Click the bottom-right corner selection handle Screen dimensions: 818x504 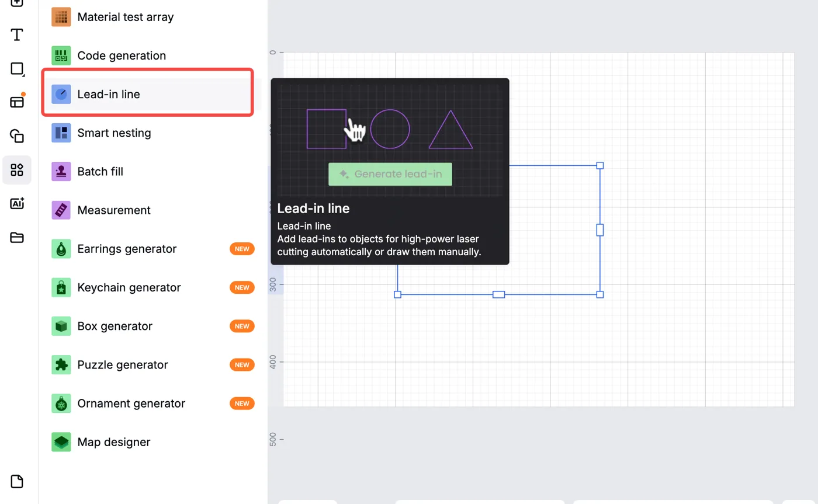coord(600,294)
